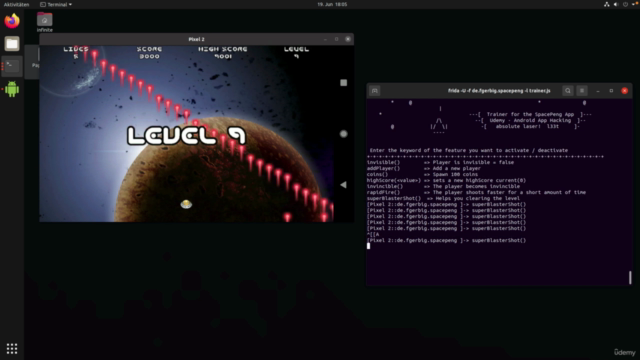Viewport: 640px width, 360px height.
Task: Open the power icon in the top bar
Action: tap(625, 4)
